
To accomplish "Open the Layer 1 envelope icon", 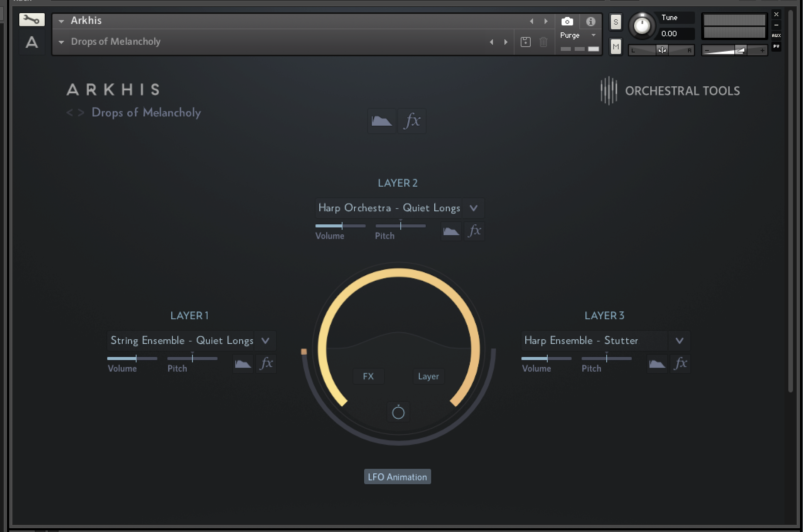I will [243, 364].
